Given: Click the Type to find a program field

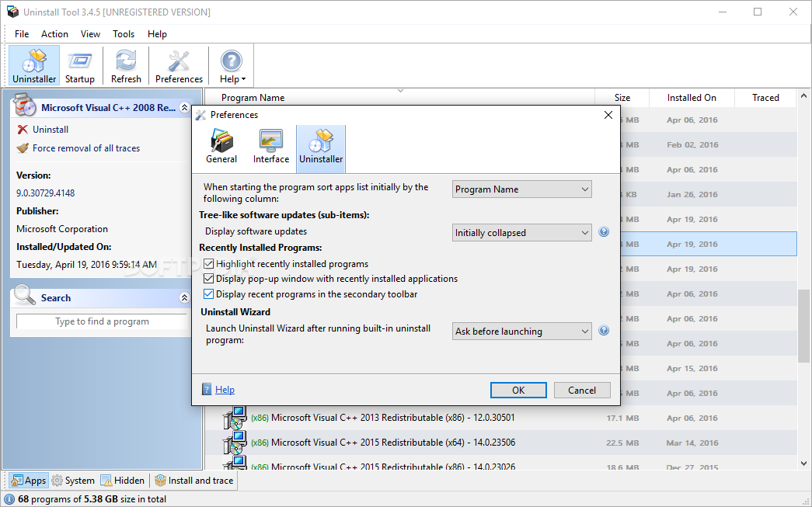Looking at the screenshot, I should click(x=102, y=321).
